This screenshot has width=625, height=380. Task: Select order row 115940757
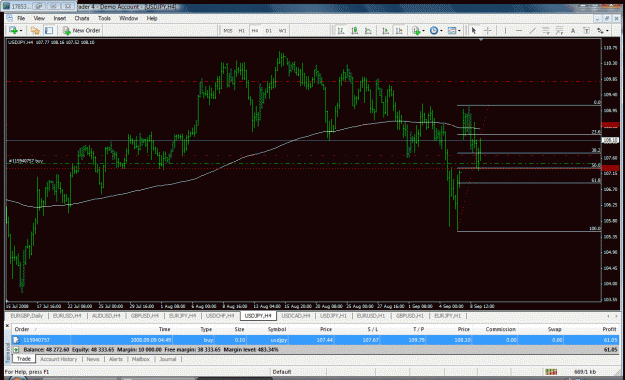[x=315, y=340]
